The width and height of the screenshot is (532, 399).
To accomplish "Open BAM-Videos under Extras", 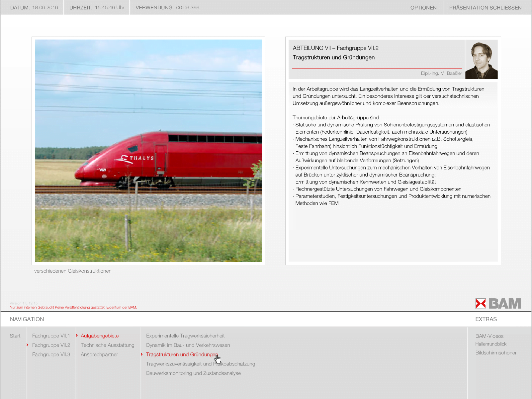I will [x=489, y=336].
